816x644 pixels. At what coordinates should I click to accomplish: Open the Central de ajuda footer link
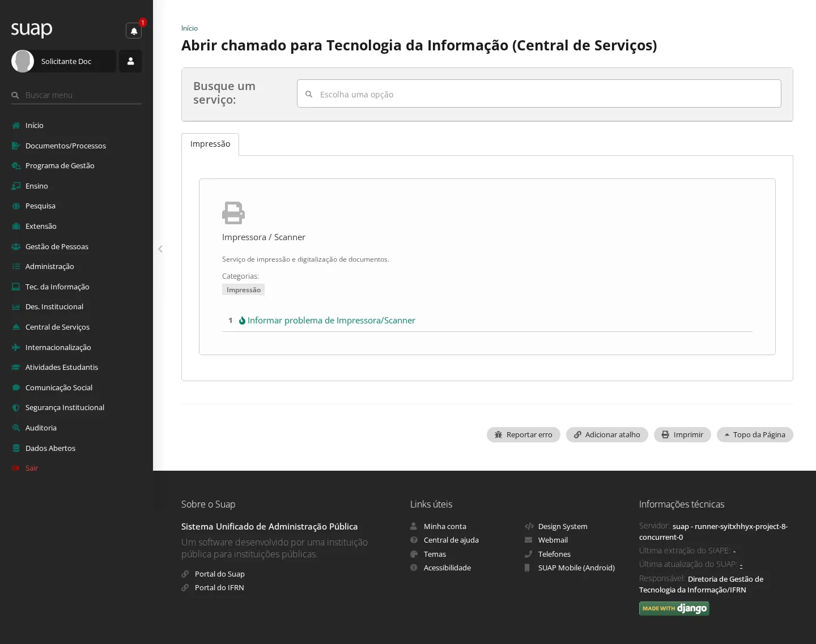pos(451,540)
